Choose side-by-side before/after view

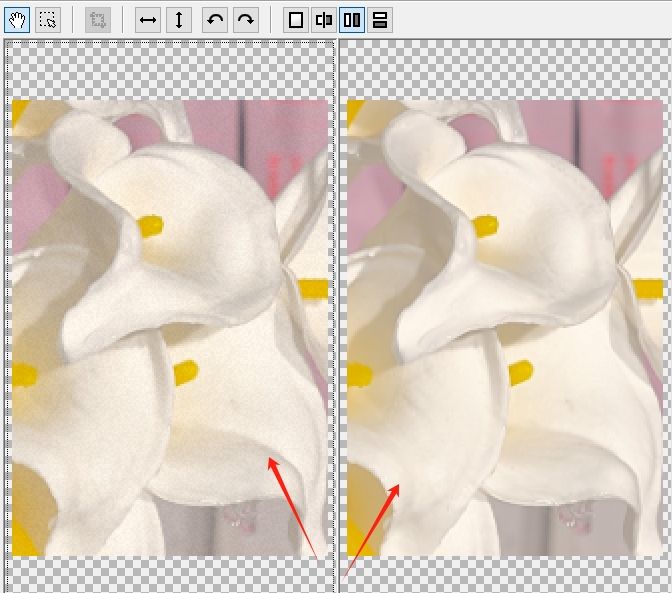pyautogui.click(x=352, y=20)
